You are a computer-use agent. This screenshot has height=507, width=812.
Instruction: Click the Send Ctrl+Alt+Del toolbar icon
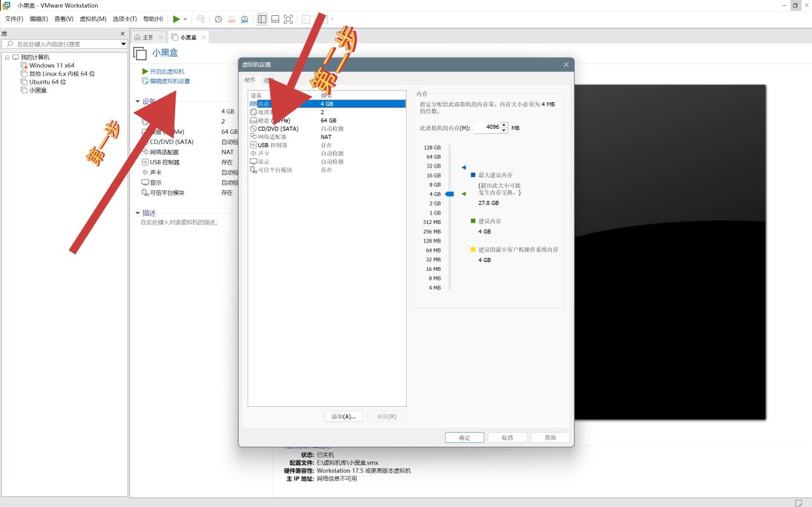click(200, 19)
